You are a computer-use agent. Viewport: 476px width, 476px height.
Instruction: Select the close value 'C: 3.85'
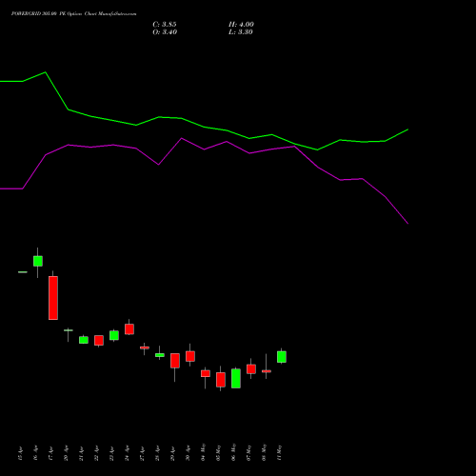(x=165, y=25)
